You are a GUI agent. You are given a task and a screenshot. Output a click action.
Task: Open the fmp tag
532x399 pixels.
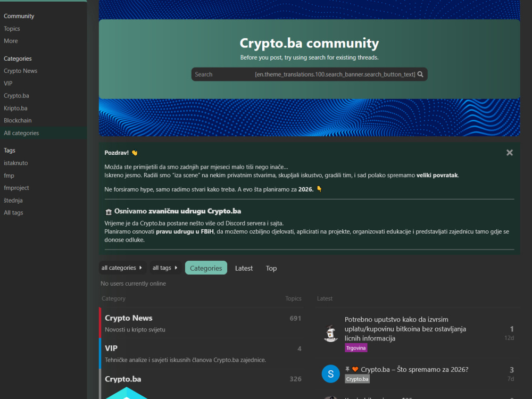9,176
